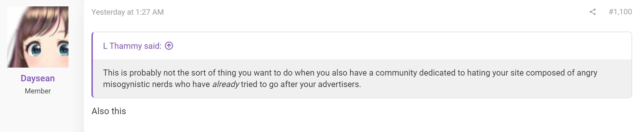
Task: Follow the 'L Thammy said:' quote link
Action: click(x=132, y=46)
